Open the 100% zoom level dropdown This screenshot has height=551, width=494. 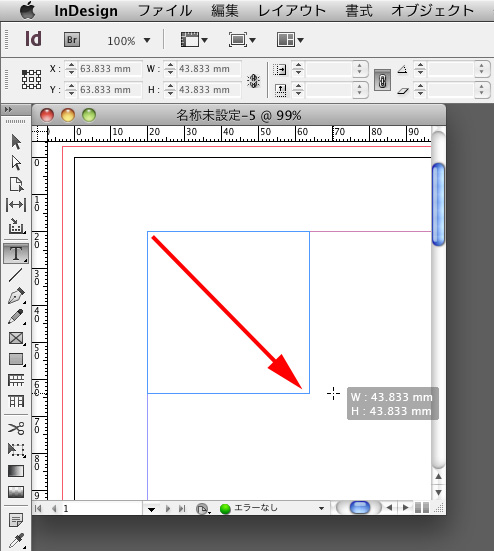(x=129, y=41)
